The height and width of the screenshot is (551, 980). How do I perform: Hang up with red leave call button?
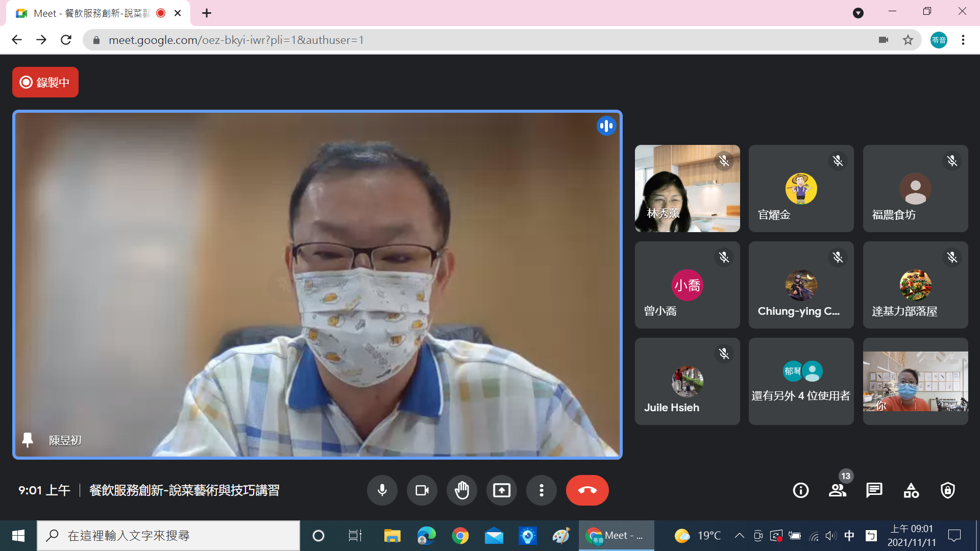(x=587, y=490)
